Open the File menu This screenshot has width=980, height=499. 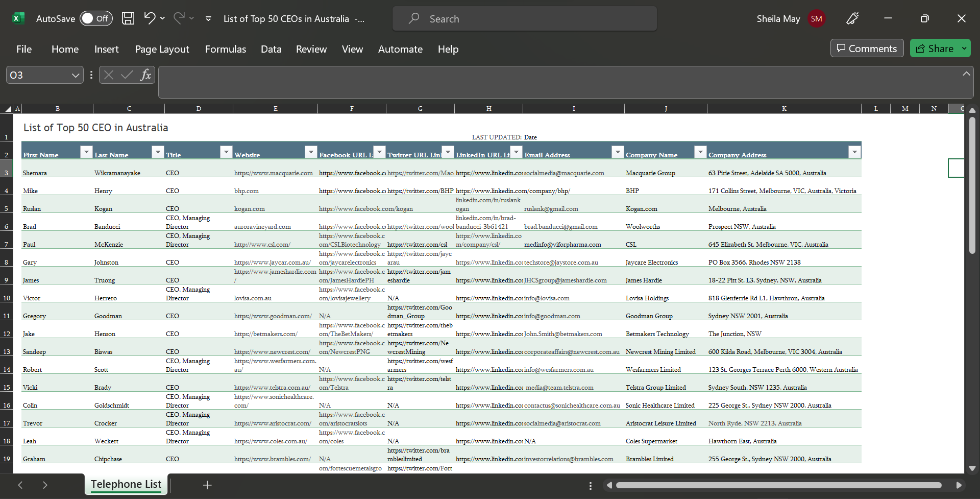pyautogui.click(x=24, y=49)
